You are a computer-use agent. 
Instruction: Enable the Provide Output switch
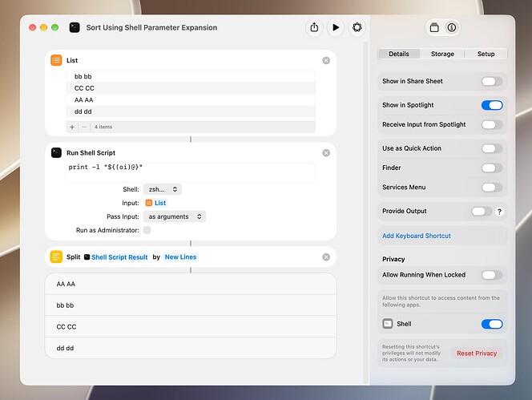click(x=482, y=211)
